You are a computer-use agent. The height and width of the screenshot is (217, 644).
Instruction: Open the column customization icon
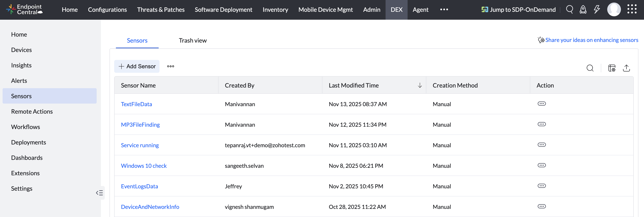pyautogui.click(x=612, y=68)
